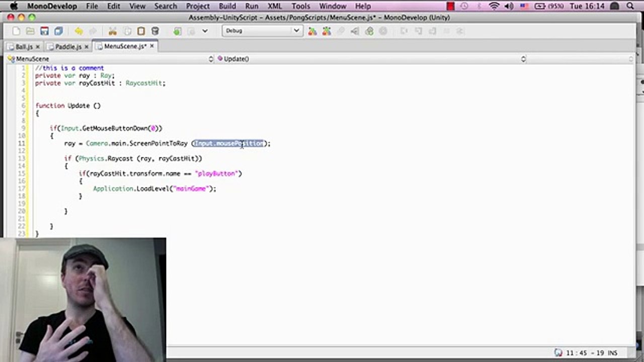Click the Wi-Fi status icon

tap(494, 6)
